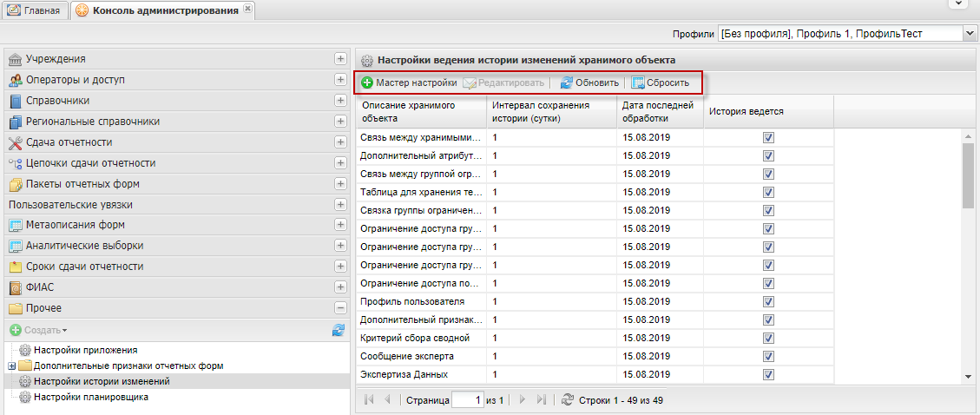Click the table vertical scrollbar thumb
Viewport: 980px width, 415px height.
(x=968, y=175)
